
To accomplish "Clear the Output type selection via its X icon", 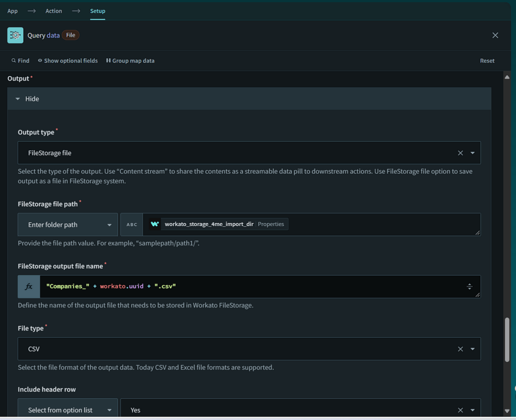I will pos(460,152).
